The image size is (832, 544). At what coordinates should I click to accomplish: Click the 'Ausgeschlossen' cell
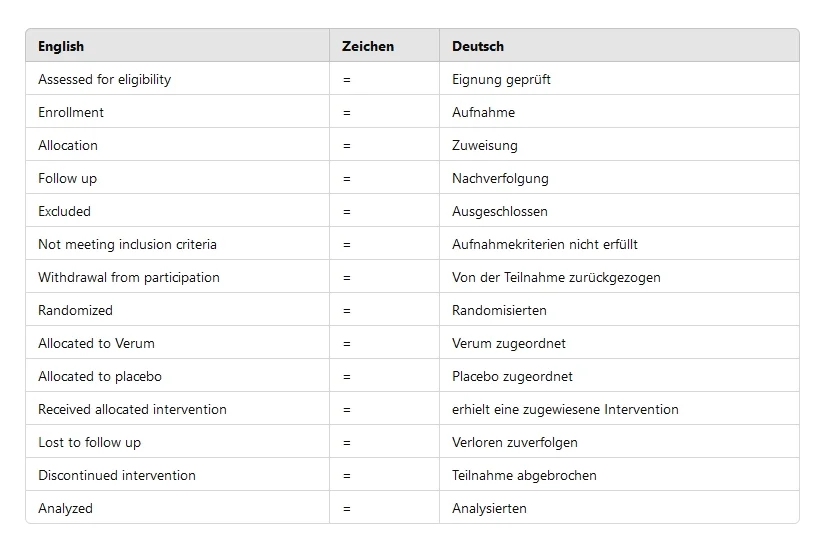(500, 211)
